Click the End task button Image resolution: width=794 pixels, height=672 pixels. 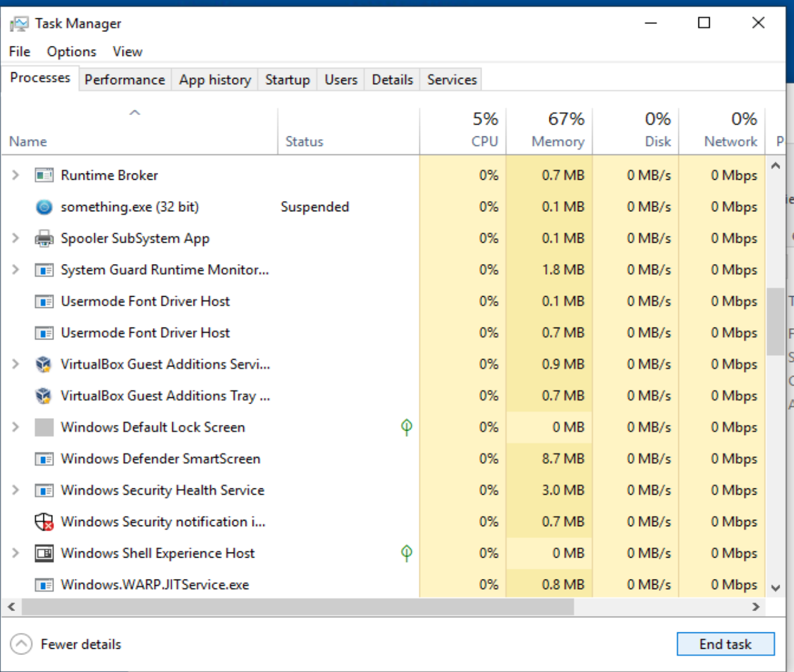tap(725, 644)
